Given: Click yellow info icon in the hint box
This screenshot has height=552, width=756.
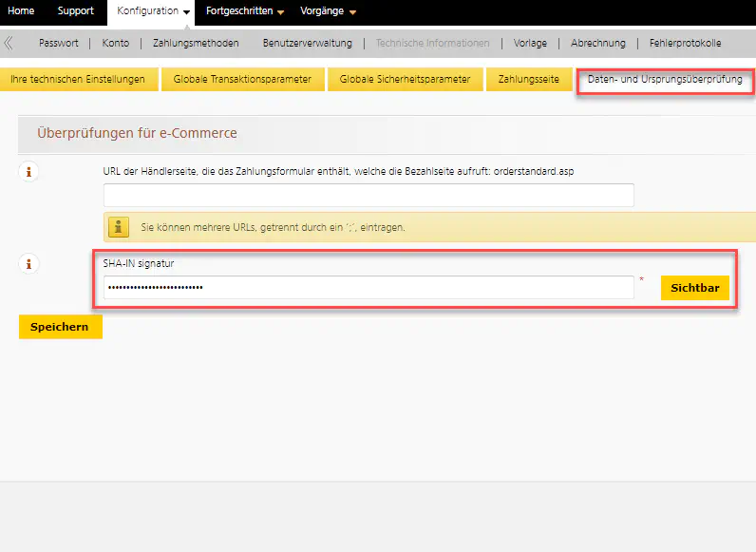Looking at the screenshot, I should [119, 228].
